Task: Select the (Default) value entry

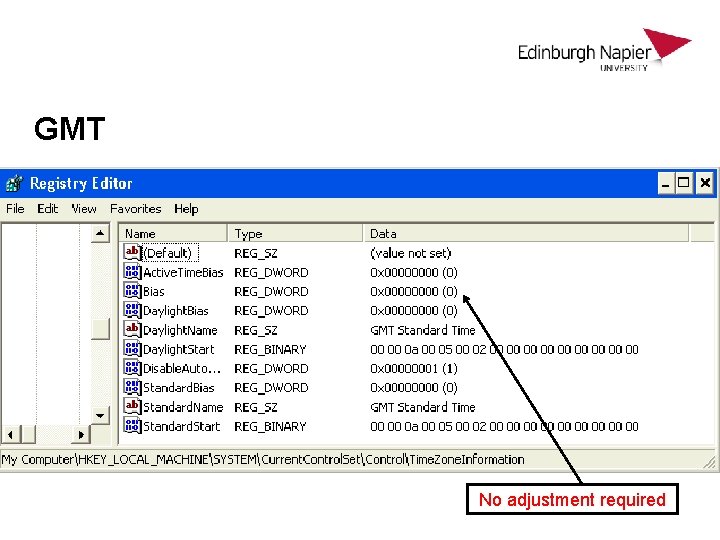Action: point(171,253)
